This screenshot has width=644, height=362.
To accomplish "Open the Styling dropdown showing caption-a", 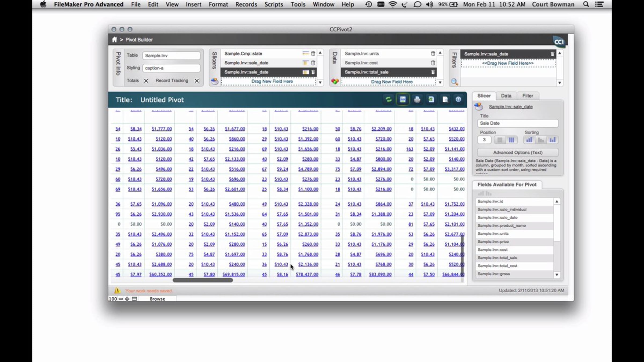I will pos(171,68).
